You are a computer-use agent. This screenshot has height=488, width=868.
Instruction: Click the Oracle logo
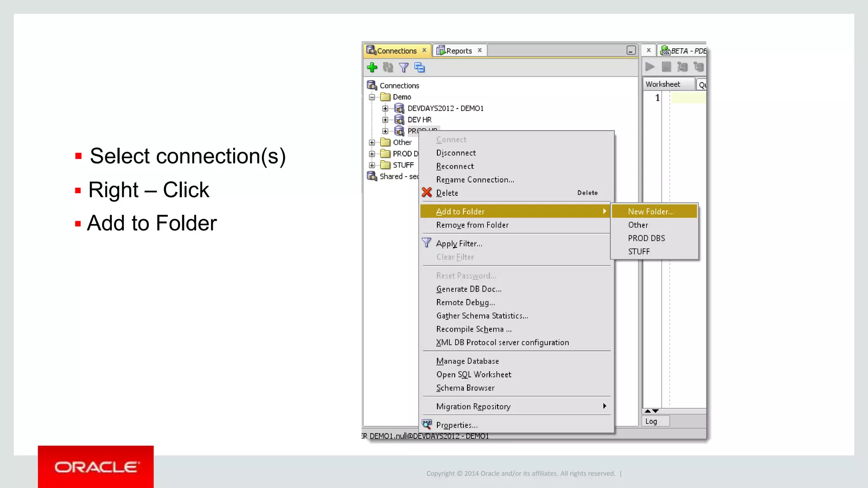point(96,467)
